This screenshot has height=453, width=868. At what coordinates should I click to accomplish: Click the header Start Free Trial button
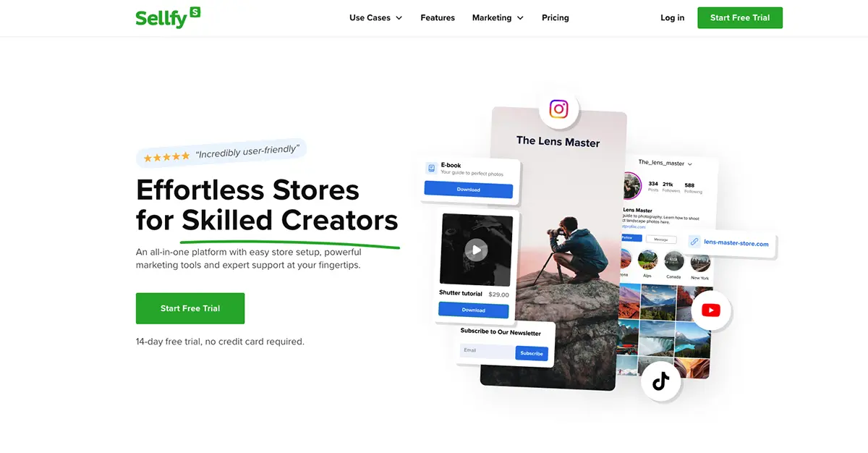(x=740, y=17)
